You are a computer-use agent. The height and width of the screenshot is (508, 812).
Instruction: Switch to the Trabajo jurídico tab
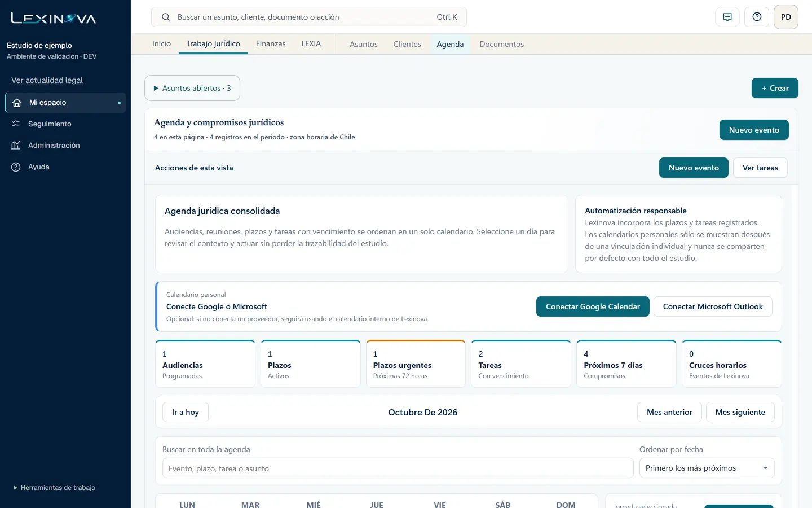click(x=213, y=43)
